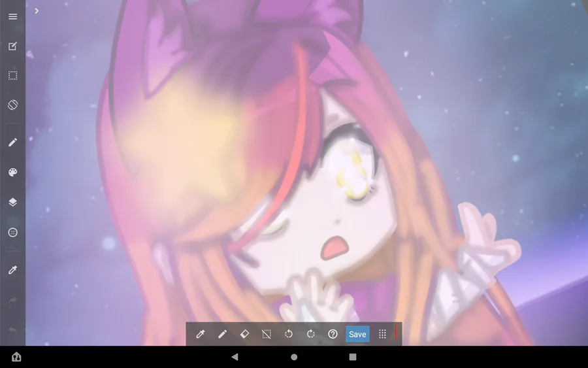Open the dotted grid shortcut settings
This screenshot has height=368, width=588.
point(382,334)
